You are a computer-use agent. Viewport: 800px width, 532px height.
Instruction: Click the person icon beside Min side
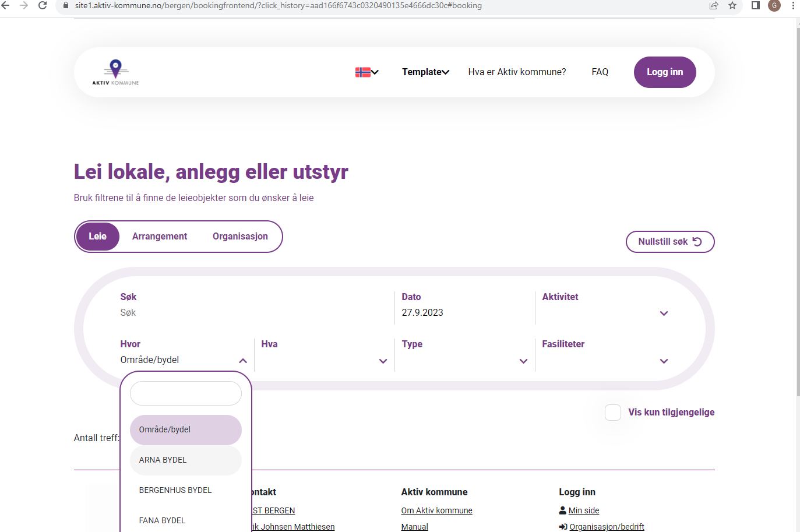click(561, 510)
